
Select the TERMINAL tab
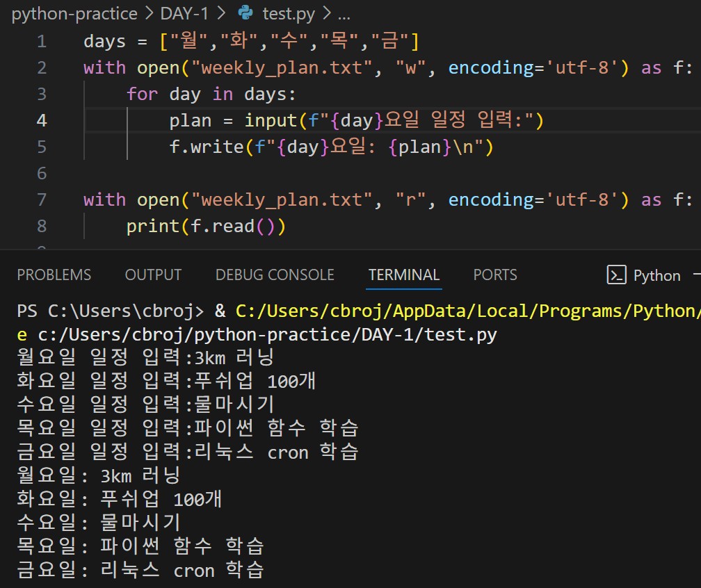(403, 275)
